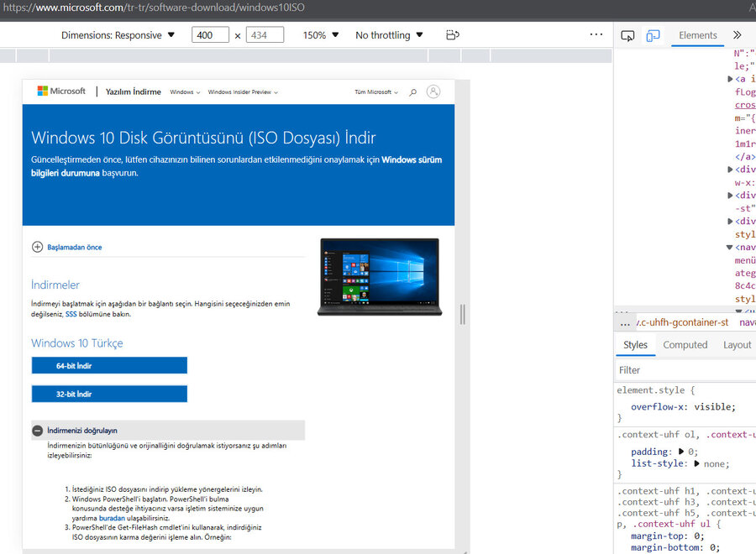756x554 pixels.
Task: Click the Başlamadan önce link text
Action: [x=74, y=247]
